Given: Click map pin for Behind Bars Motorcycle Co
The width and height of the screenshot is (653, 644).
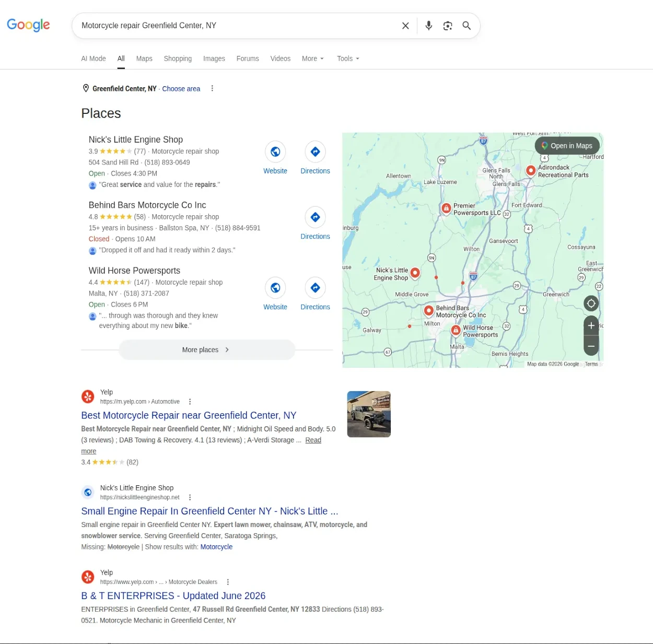Looking at the screenshot, I should point(428,310).
